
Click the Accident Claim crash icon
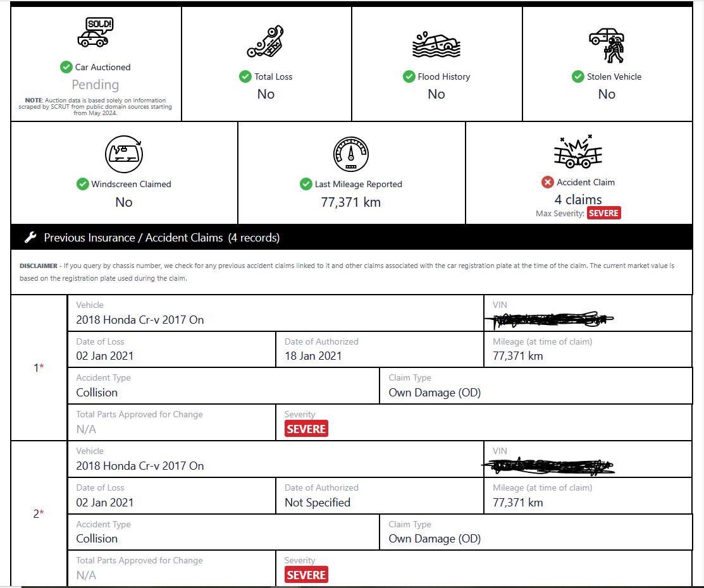(577, 152)
